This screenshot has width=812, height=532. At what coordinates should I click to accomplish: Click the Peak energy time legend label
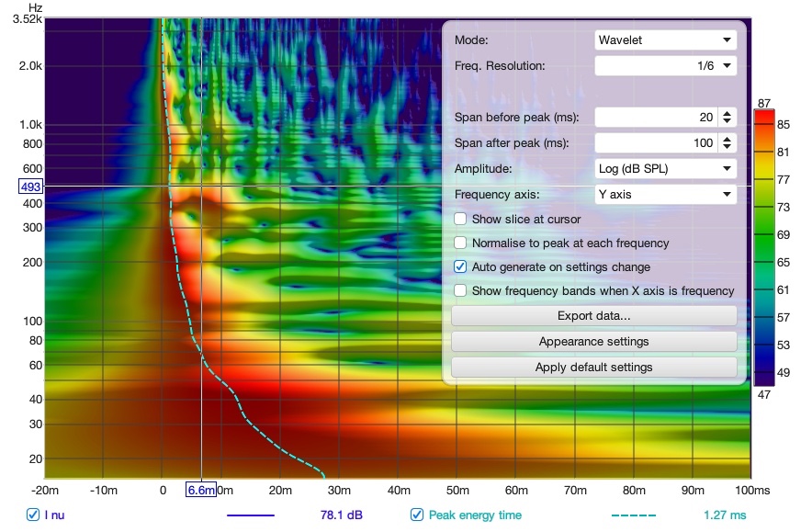coord(475,515)
